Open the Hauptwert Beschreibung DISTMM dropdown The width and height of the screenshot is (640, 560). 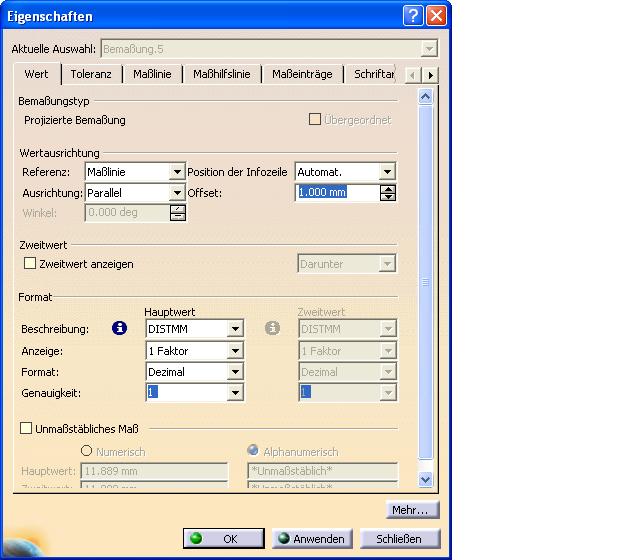pos(235,329)
